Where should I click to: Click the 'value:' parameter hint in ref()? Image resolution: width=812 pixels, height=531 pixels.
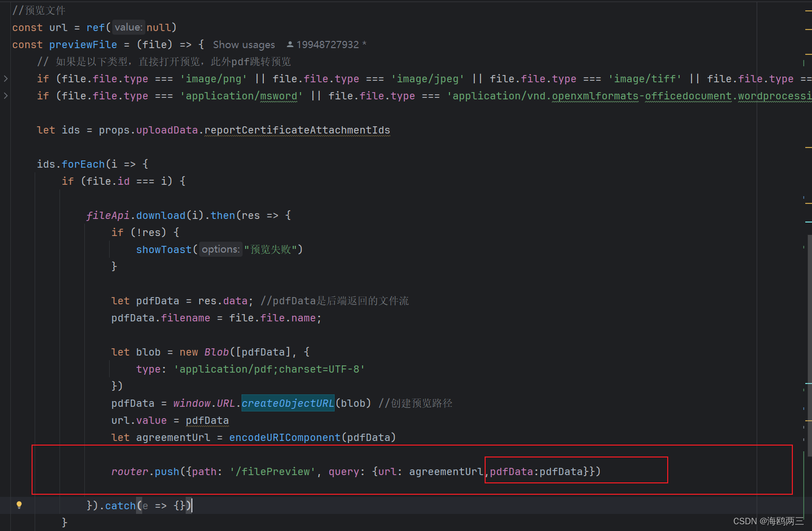[128, 27]
